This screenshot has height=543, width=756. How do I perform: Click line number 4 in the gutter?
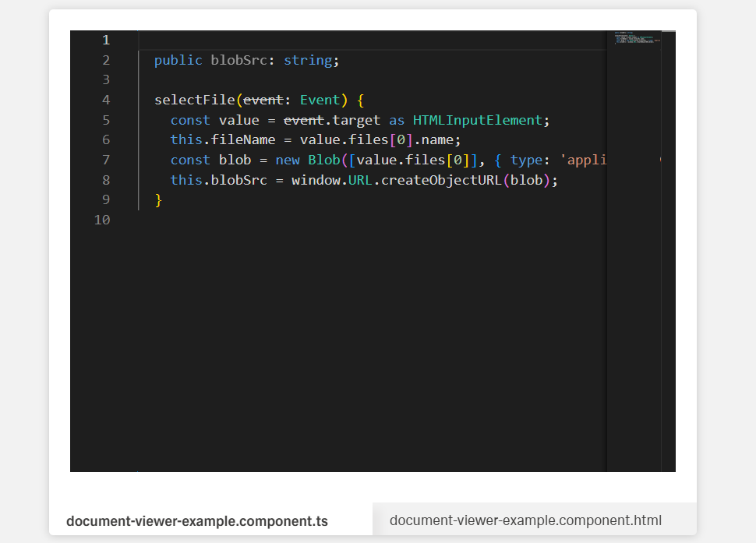click(106, 100)
